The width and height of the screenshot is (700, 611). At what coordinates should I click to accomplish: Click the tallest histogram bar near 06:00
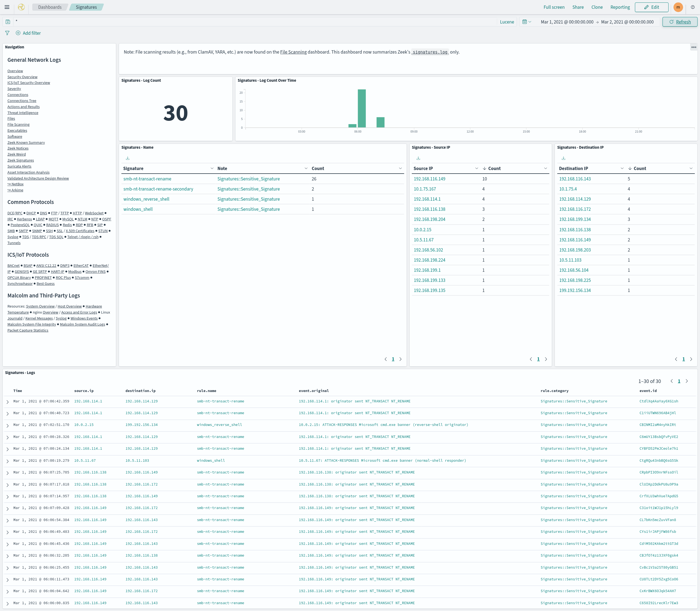361,109
